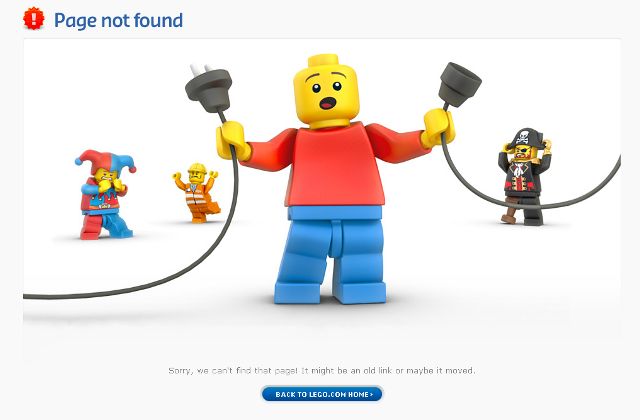The image size is (640, 420).
Task: Click the main minifigure's blue legs
Action: [x=331, y=255]
